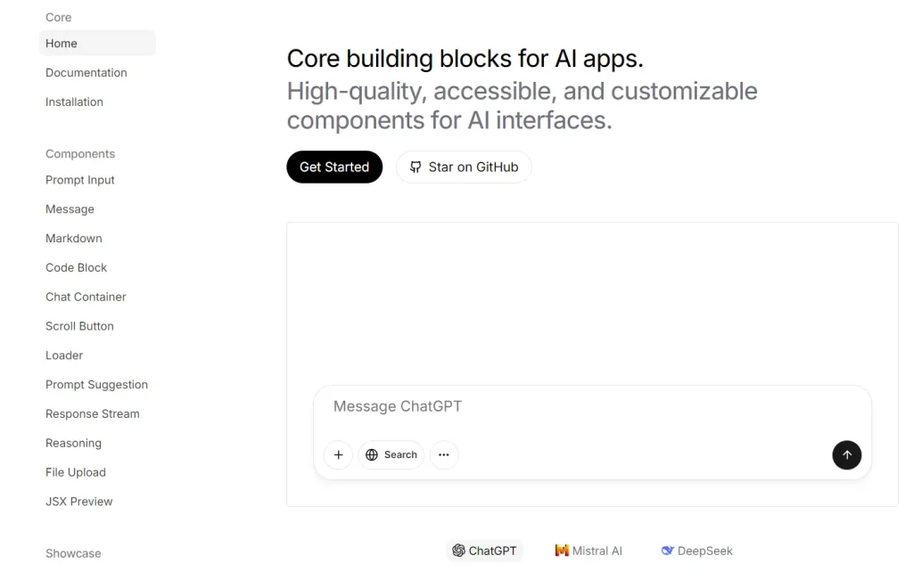This screenshot has width=913, height=588.
Task: Open the Code Block component docs
Action: (x=76, y=267)
